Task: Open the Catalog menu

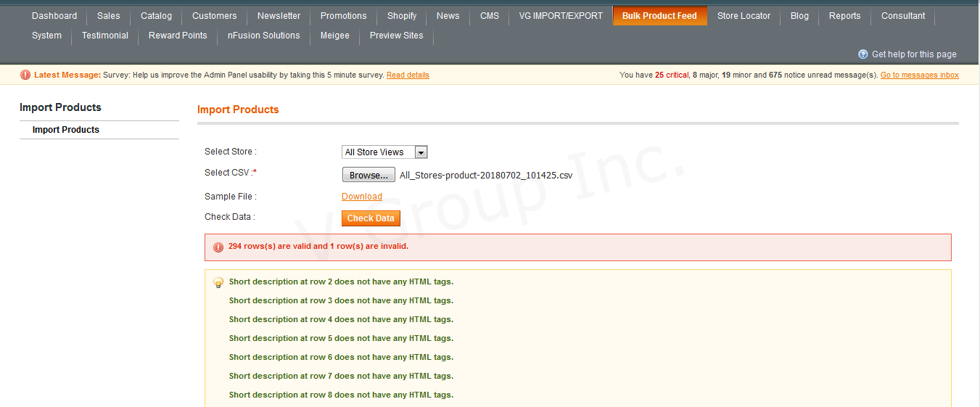Action: [156, 16]
